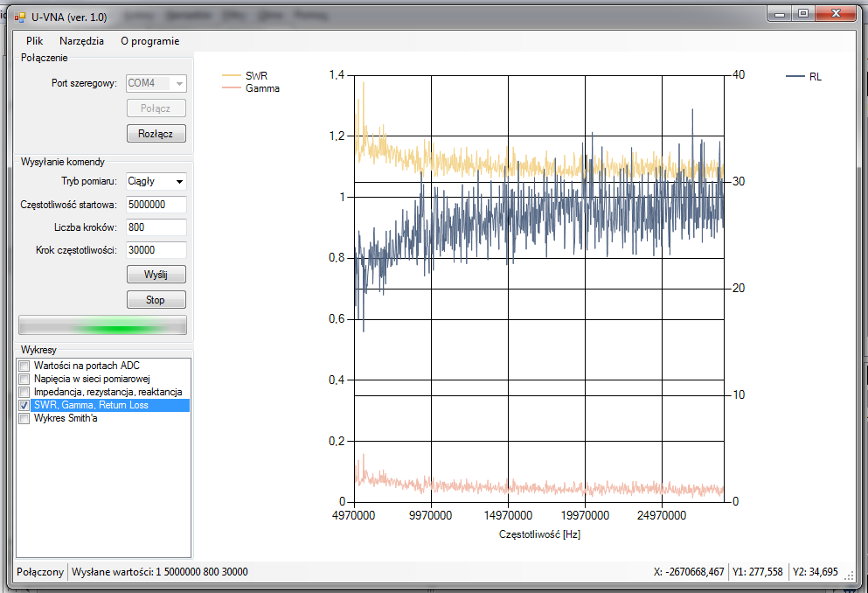Click the 'Krok częstotliwości' input field
868x593 pixels.
156,250
